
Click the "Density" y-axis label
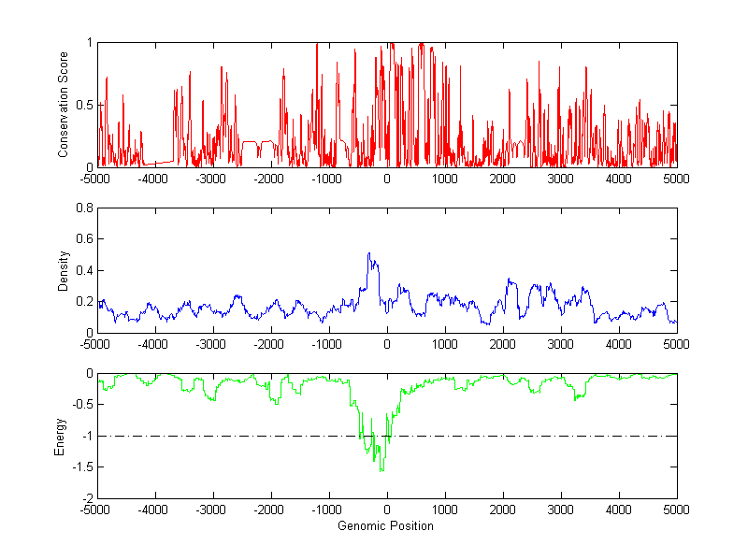coord(64,270)
